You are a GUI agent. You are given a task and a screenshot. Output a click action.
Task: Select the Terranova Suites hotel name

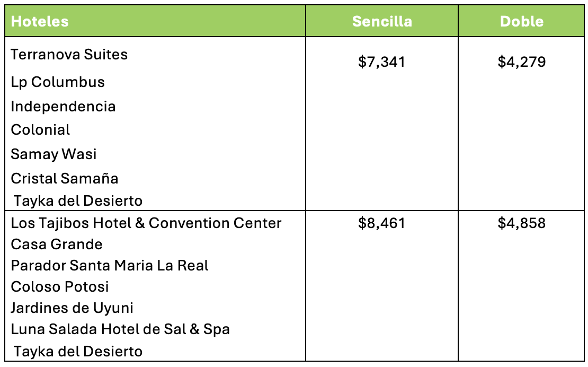pyautogui.click(x=69, y=55)
